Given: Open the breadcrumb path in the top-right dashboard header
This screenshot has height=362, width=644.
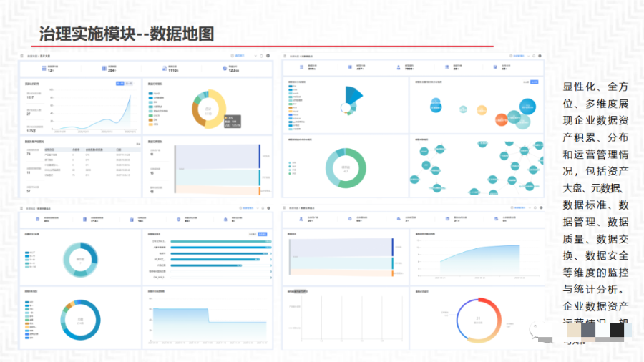Looking at the screenshot, I should [301, 57].
